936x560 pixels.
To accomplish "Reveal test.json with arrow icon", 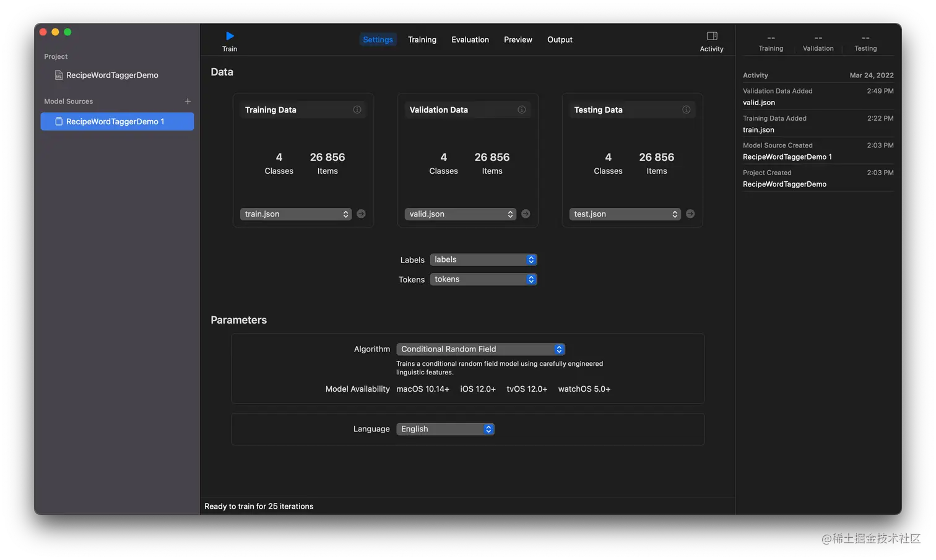I will pyautogui.click(x=690, y=214).
